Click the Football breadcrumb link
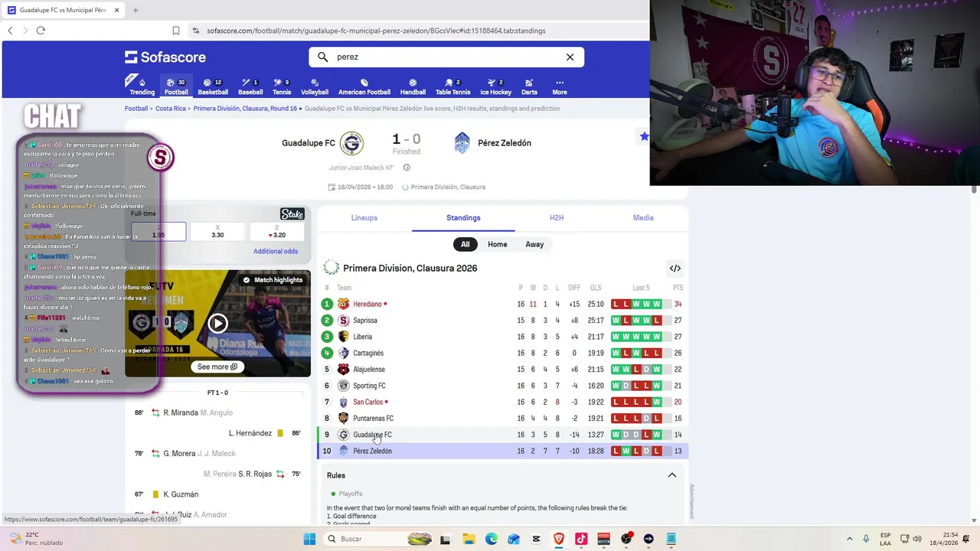Image resolution: width=980 pixels, height=551 pixels. (136, 109)
